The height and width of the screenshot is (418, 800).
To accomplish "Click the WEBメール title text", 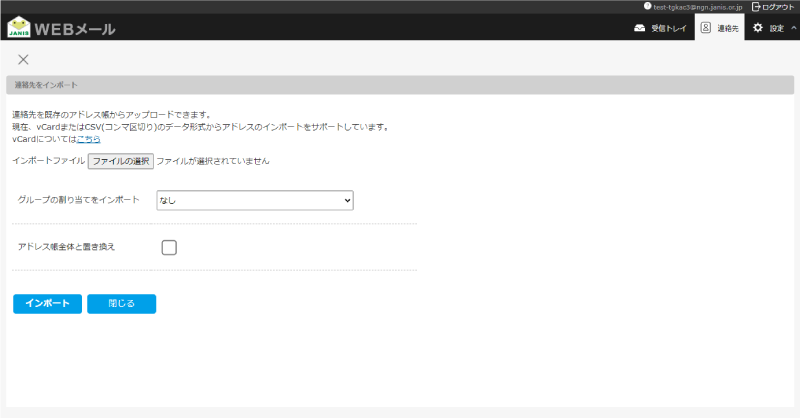I will [75, 28].
